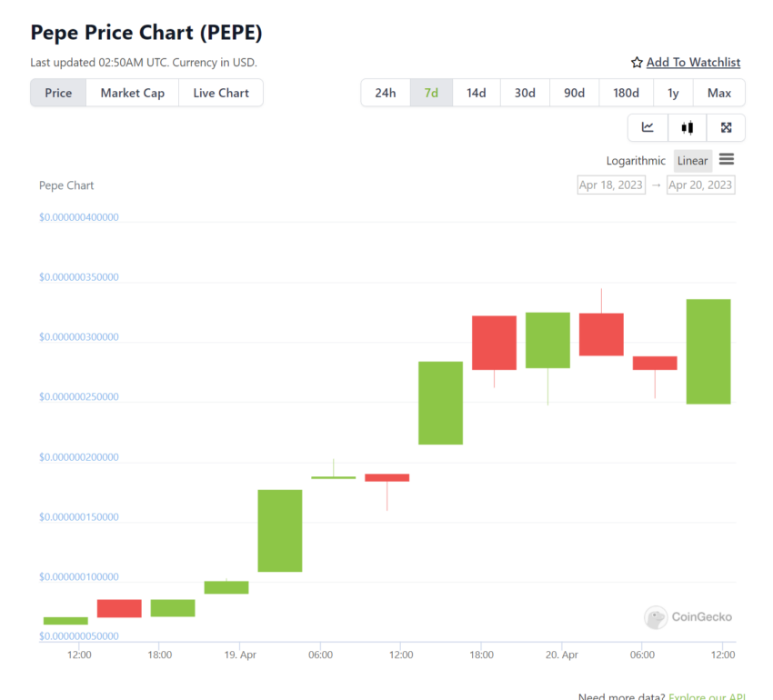
Task: Enable Logarithmic scale
Action: (636, 161)
